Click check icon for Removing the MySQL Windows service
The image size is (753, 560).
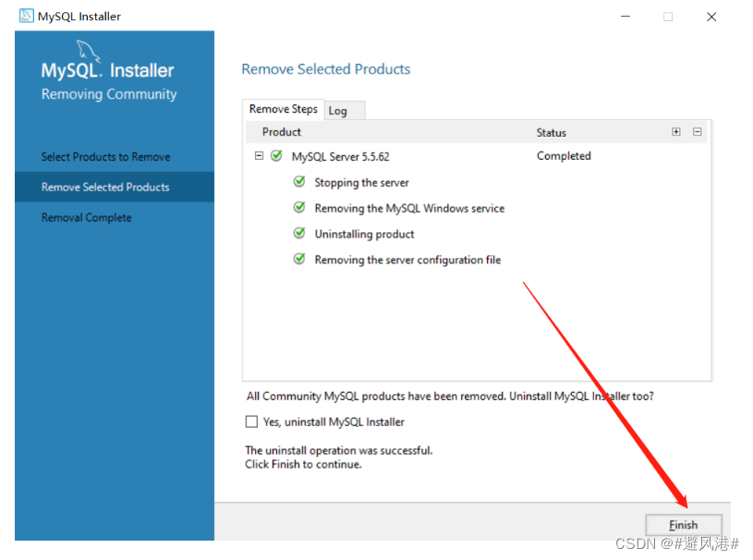coord(299,207)
